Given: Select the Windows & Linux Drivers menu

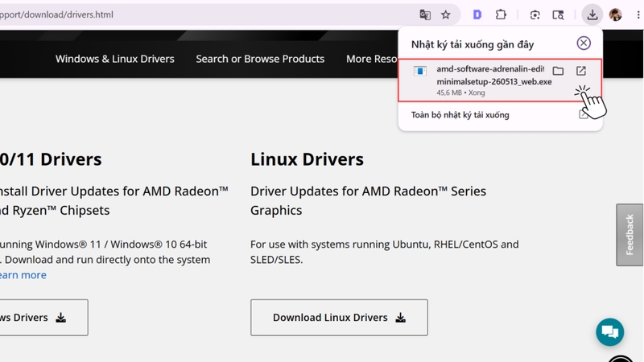Looking at the screenshot, I should (115, 59).
